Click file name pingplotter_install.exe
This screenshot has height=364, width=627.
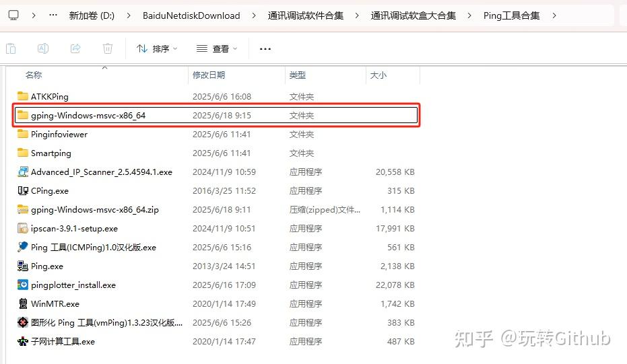[x=73, y=285]
